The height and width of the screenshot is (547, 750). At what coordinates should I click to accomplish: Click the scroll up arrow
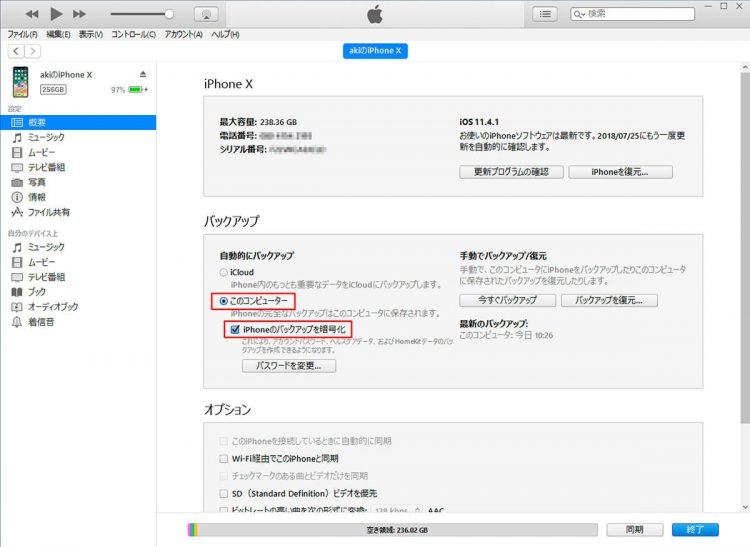pyautogui.click(x=745, y=67)
